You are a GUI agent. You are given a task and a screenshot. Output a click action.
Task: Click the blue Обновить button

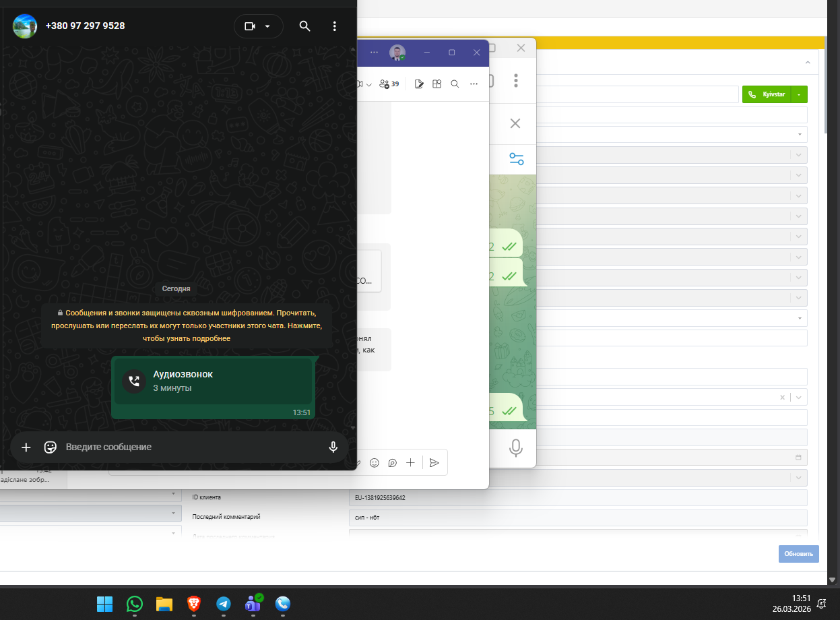tap(799, 554)
